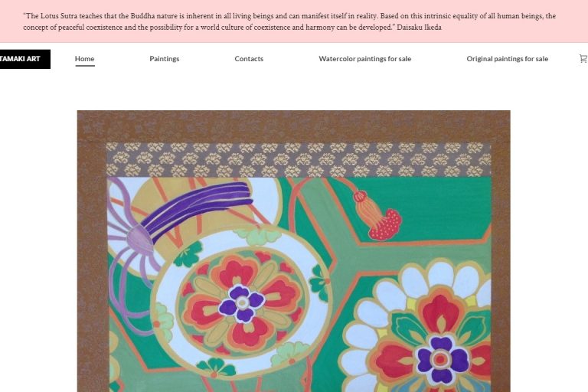This screenshot has width=588, height=392.
Task: Open the shopping cart icon
Action: point(583,58)
